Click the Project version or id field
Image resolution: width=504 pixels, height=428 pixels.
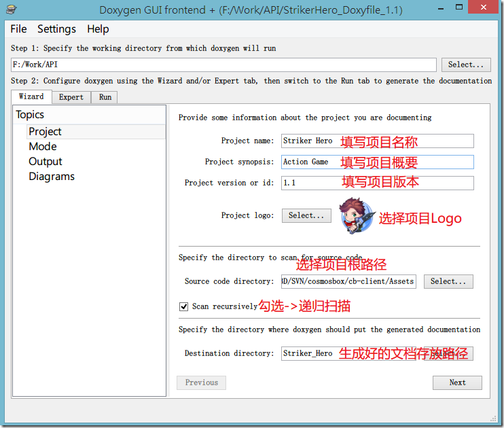[x=378, y=183]
